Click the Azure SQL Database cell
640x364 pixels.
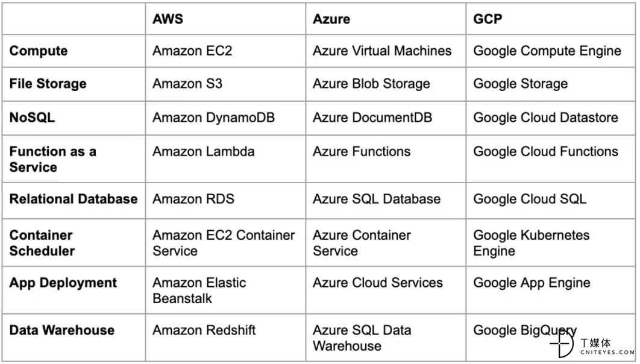click(x=386, y=200)
